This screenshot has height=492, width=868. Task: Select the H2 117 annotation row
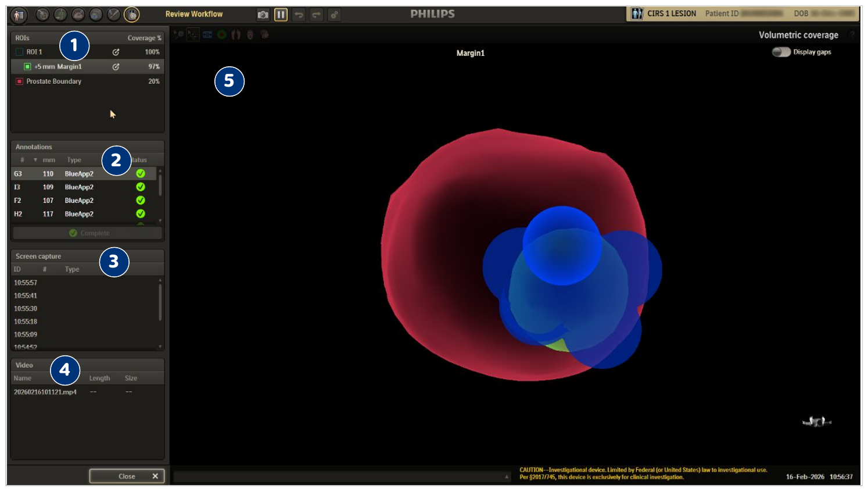click(84, 213)
